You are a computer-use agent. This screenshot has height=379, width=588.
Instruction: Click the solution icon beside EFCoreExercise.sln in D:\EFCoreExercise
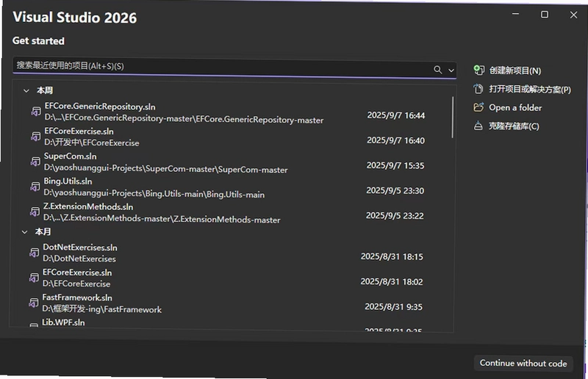pyautogui.click(x=34, y=278)
